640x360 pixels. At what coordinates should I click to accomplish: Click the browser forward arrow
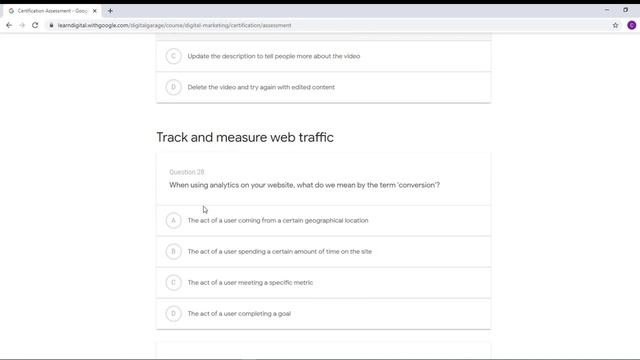[x=22, y=25]
